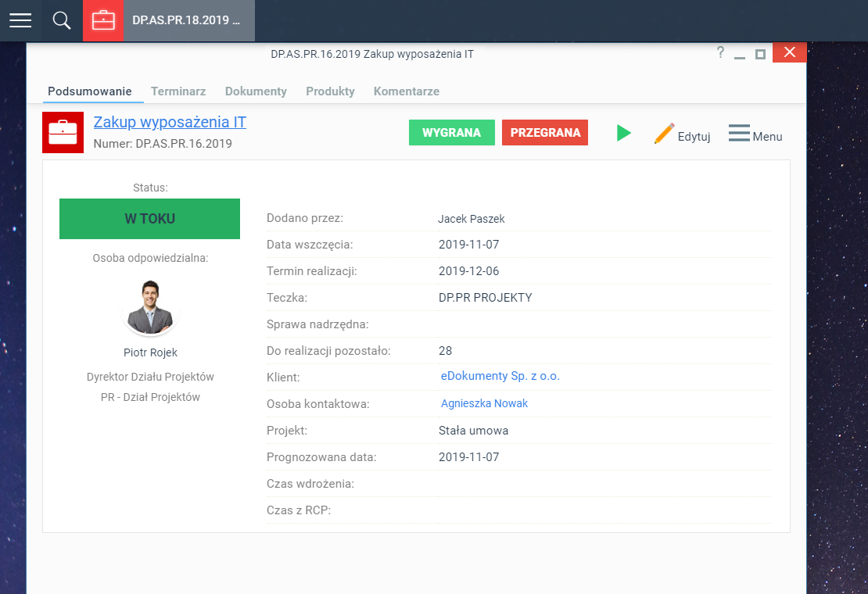Click the red briefcase case icon
Screen dimensions: 868x594
(63, 133)
